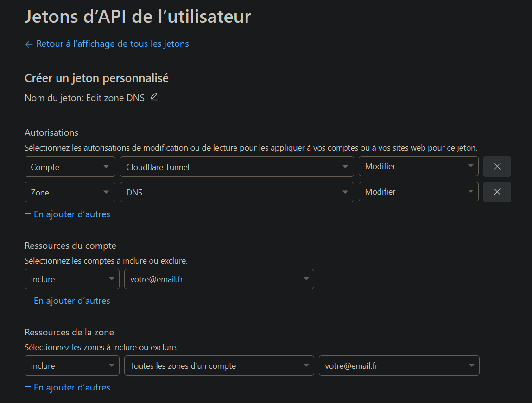Expand the DNS permission dropdown

tap(236, 192)
